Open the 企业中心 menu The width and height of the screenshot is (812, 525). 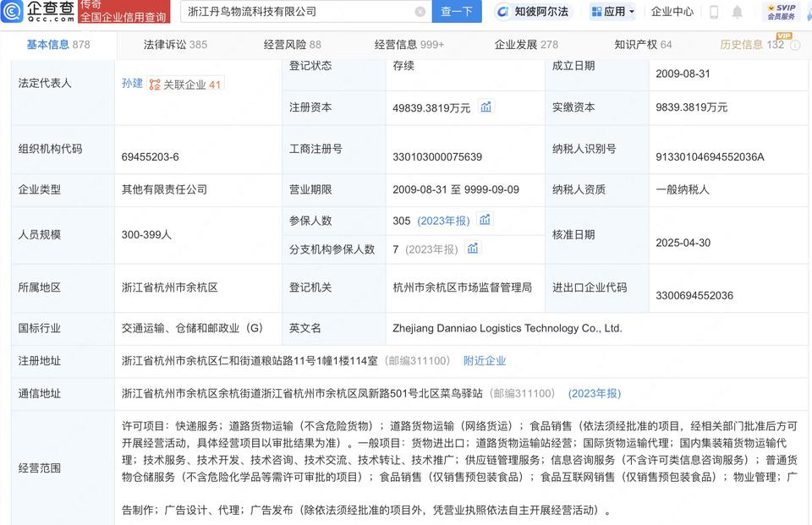pos(672,12)
